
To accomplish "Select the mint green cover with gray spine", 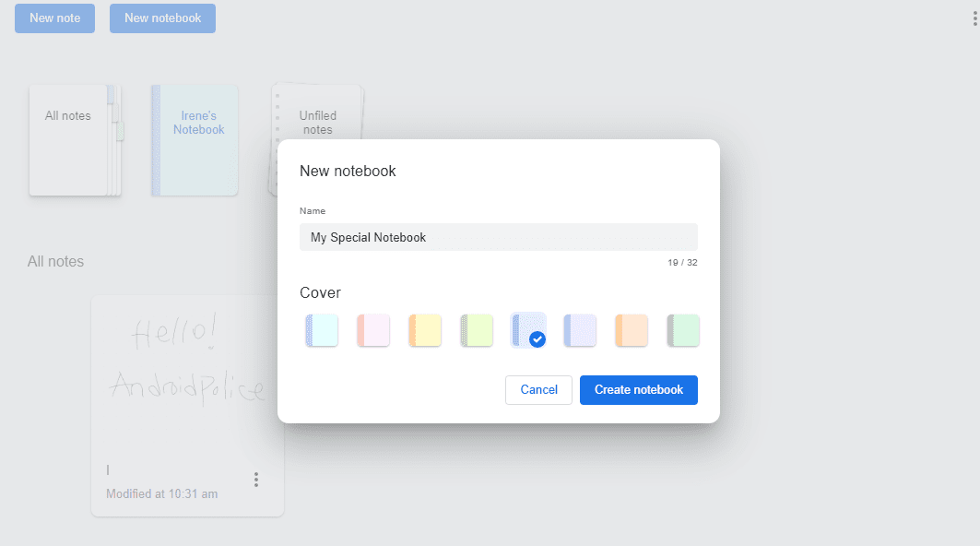I will point(683,330).
